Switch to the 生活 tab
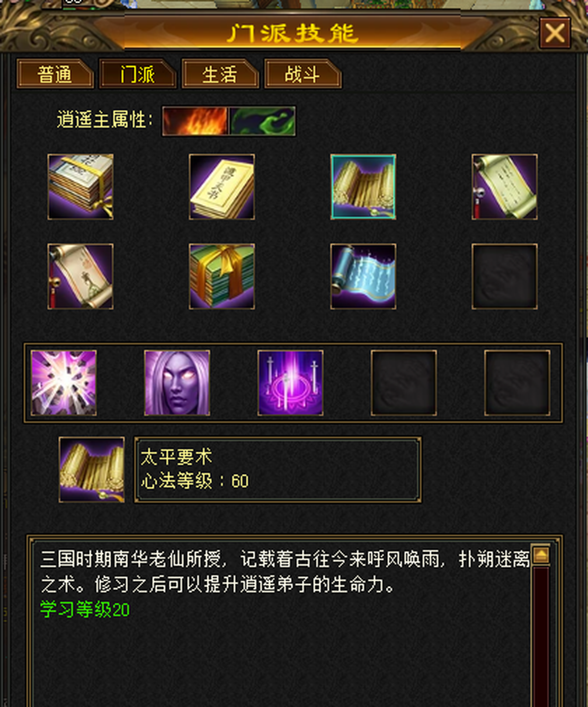Image resolution: width=588 pixels, height=707 pixels. click(220, 74)
